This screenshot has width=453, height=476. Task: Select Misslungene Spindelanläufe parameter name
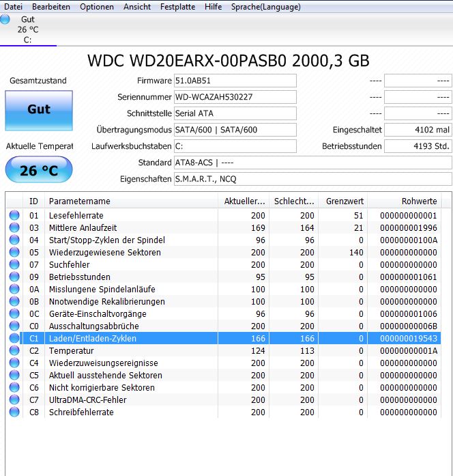(x=102, y=290)
